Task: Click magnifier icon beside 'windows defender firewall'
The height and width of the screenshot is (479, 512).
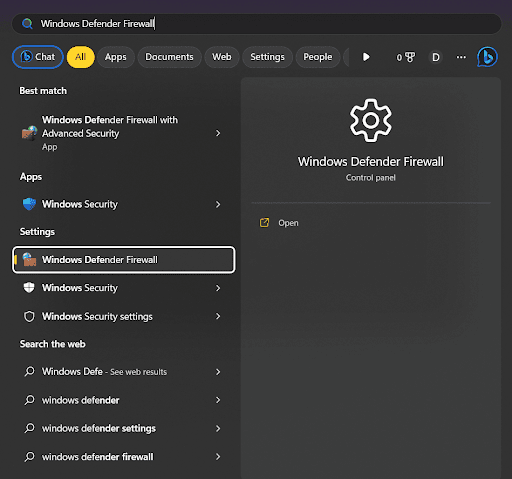Action: pos(29,456)
